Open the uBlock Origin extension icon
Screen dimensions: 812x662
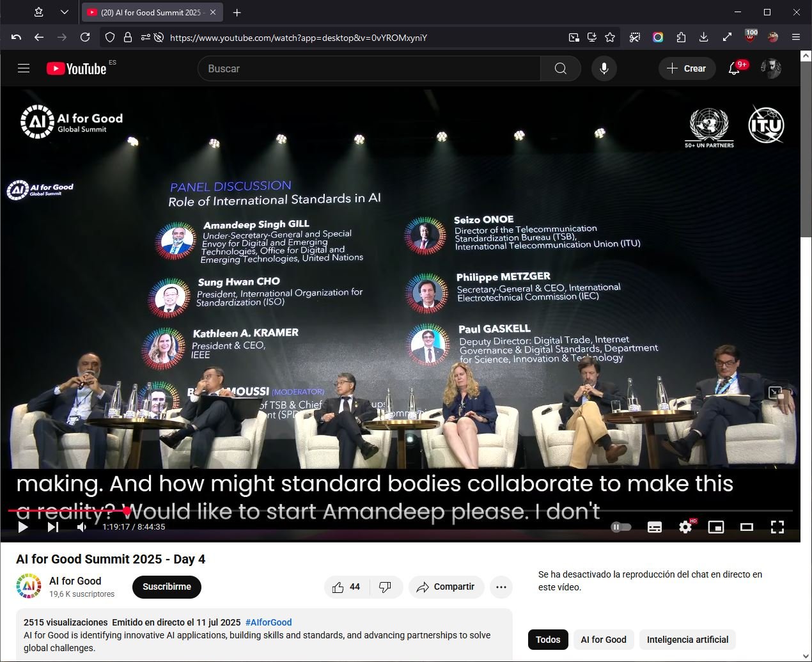pos(751,36)
